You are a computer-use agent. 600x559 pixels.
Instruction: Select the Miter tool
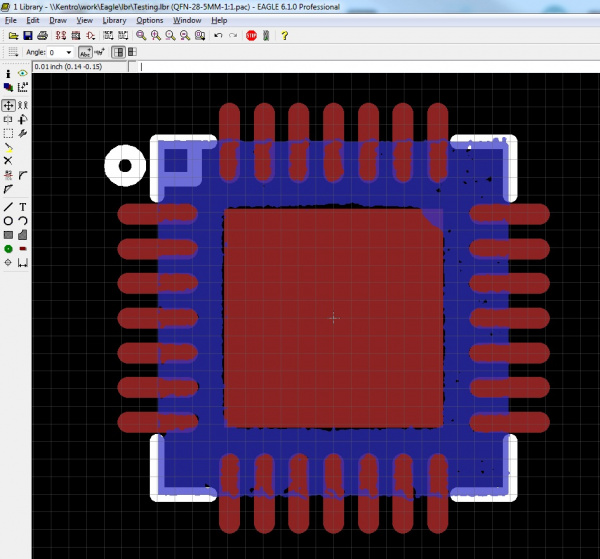[x=23, y=175]
